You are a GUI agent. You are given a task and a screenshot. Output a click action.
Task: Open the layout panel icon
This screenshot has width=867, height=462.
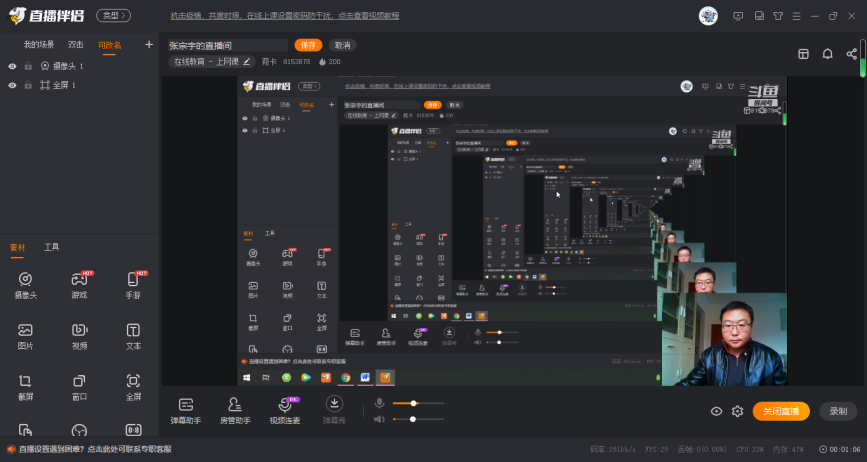coord(803,54)
